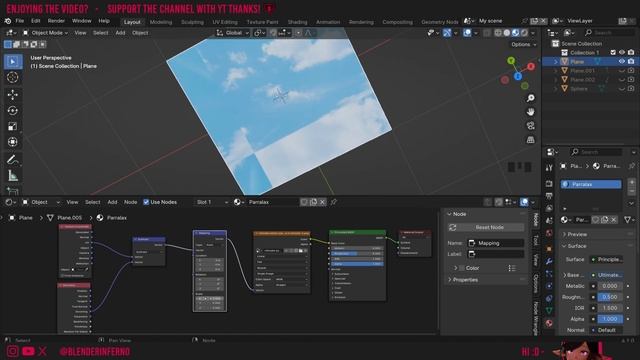Open the Slot 1 dropdown in node editor
This screenshot has height=360, width=640.
(x=211, y=202)
